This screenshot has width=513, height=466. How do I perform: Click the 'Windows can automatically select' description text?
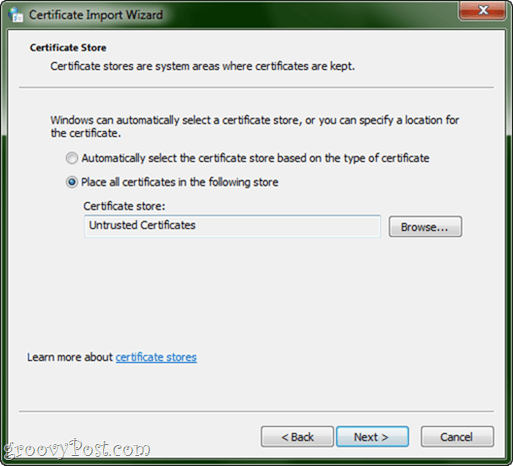pos(255,126)
